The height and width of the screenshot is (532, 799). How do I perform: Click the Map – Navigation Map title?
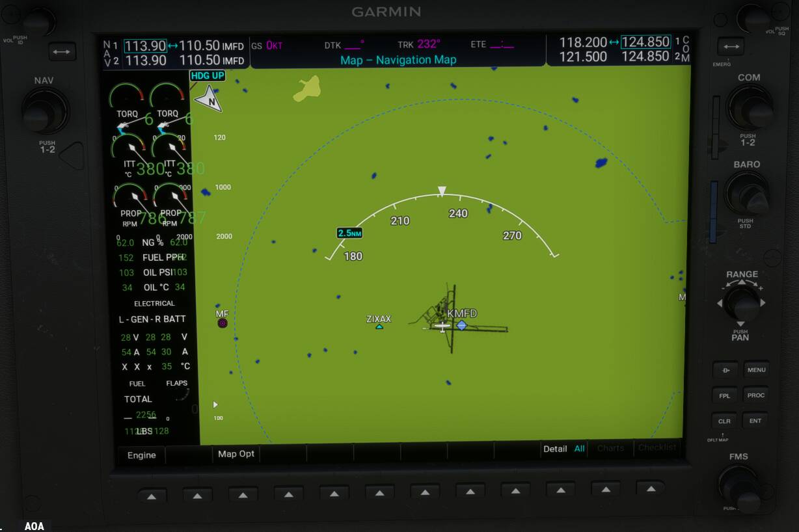(398, 60)
